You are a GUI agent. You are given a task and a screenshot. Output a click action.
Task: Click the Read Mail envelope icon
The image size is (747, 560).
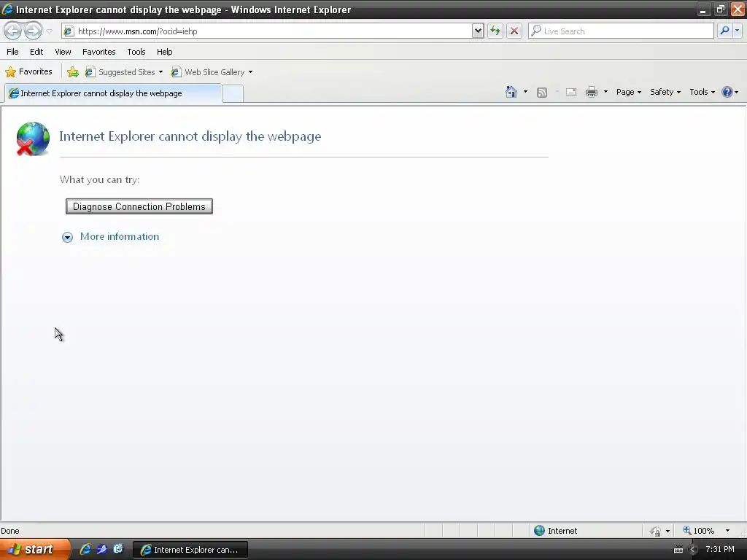click(x=571, y=93)
